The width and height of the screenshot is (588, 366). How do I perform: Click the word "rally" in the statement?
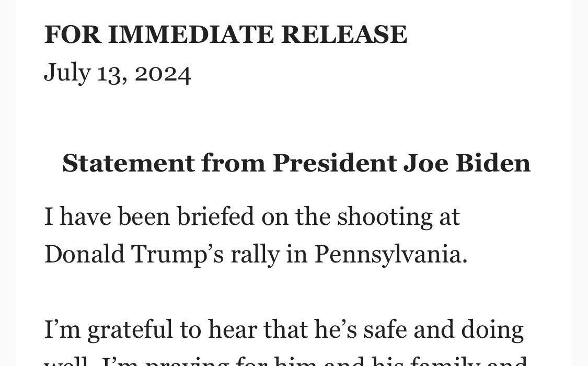[255, 255]
